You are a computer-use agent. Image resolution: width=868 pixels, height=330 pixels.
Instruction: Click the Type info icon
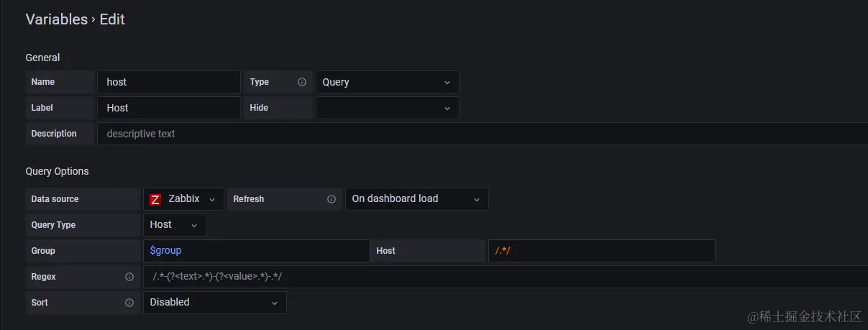302,82
